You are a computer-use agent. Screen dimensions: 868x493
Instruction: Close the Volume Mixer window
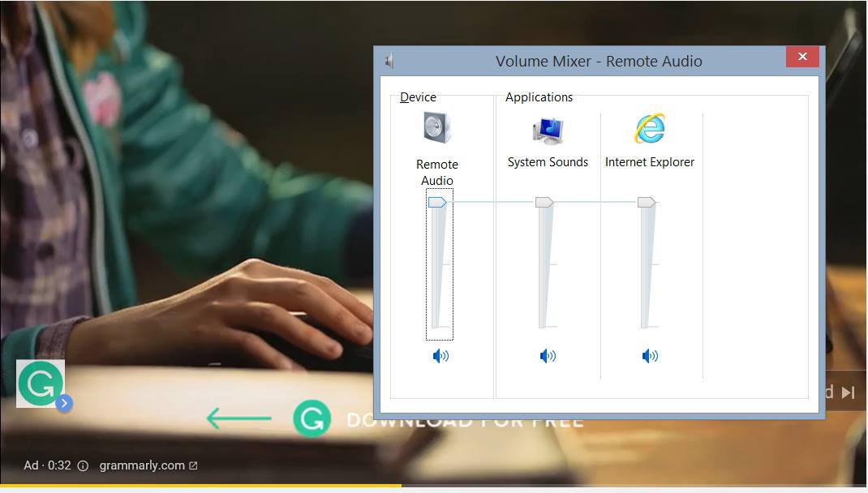click(x=801, y=57)
